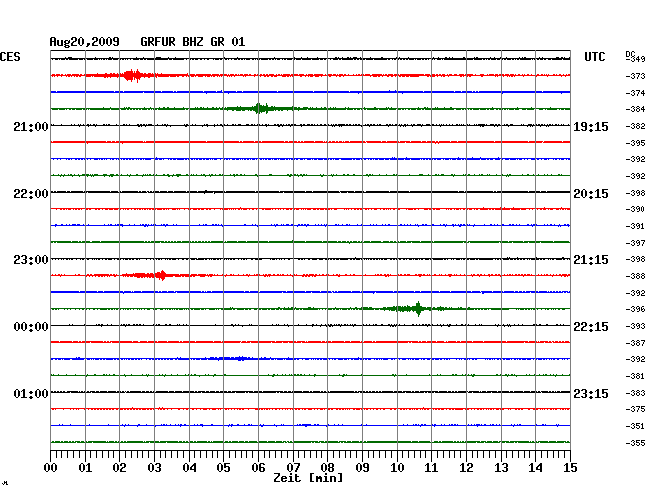Click the DC offset value -383

(x=635, y=393)
